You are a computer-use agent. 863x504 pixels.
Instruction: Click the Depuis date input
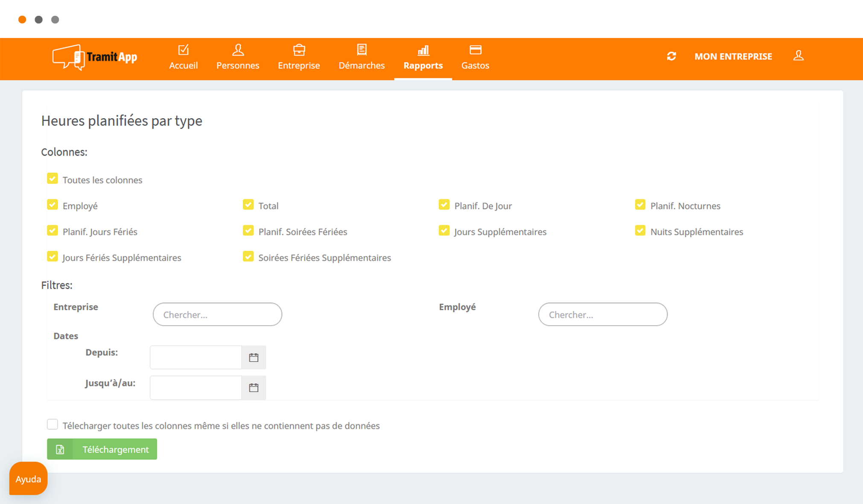[196, 357]
